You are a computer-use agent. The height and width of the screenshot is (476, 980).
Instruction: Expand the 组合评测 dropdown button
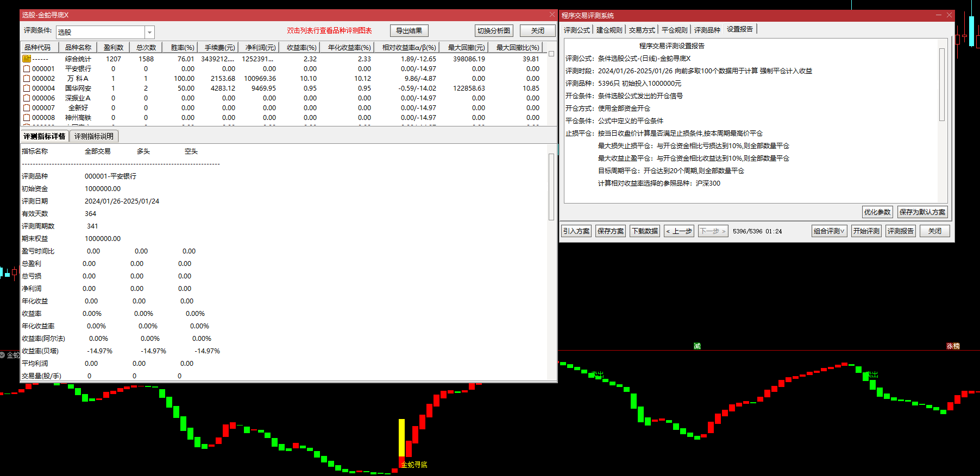830,231
